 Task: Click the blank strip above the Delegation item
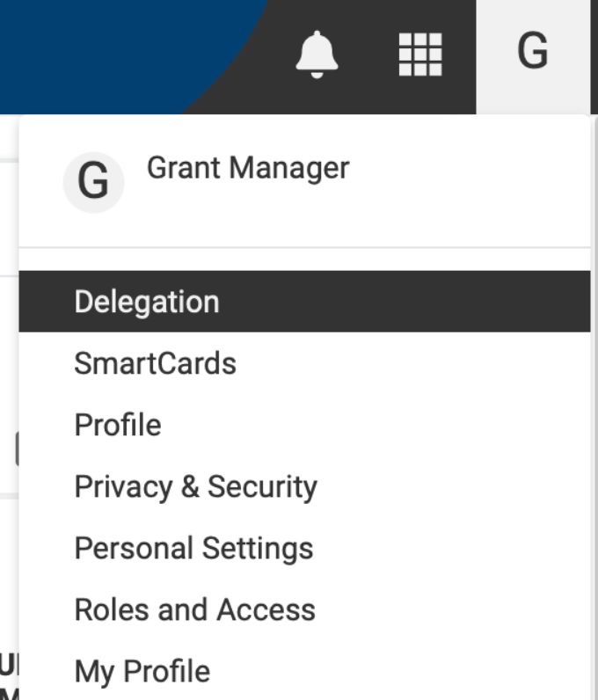(304, 259)
